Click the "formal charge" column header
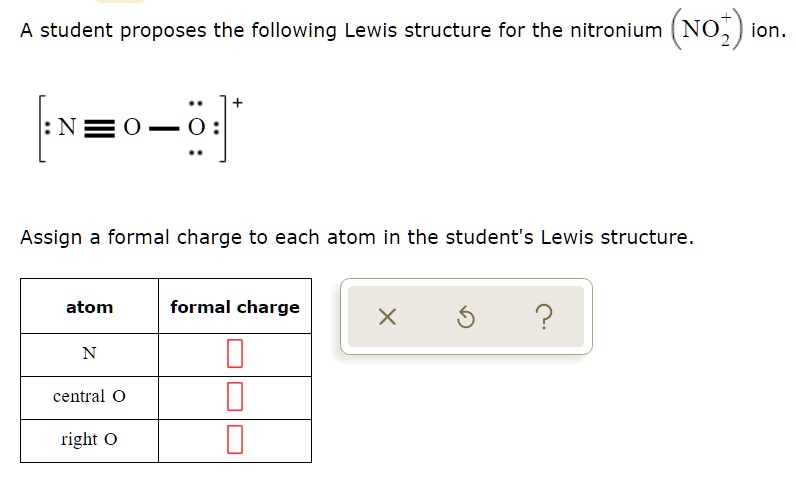Screen dimensions: 796x497 [x=235, y=307]
